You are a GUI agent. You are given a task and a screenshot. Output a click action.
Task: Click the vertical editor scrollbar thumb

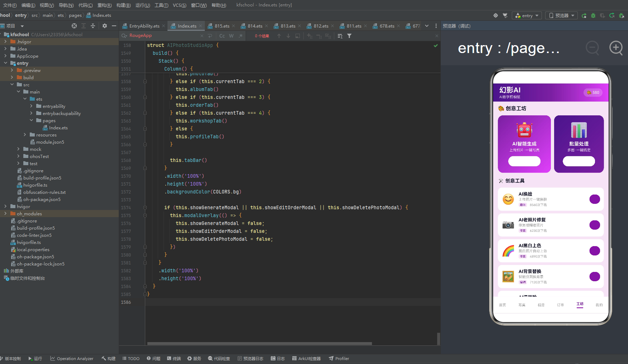tap(438, 339)
